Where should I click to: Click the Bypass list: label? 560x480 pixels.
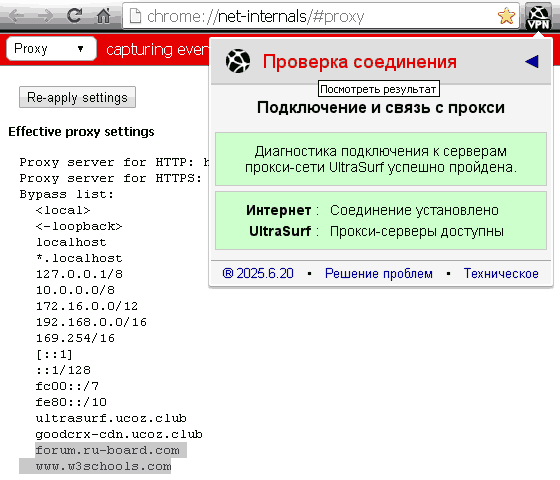tap(67, 194)
